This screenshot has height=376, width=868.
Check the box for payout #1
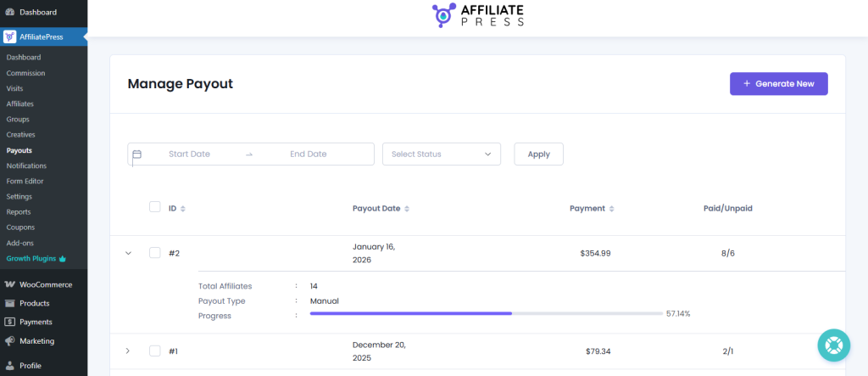click(155, 351)
